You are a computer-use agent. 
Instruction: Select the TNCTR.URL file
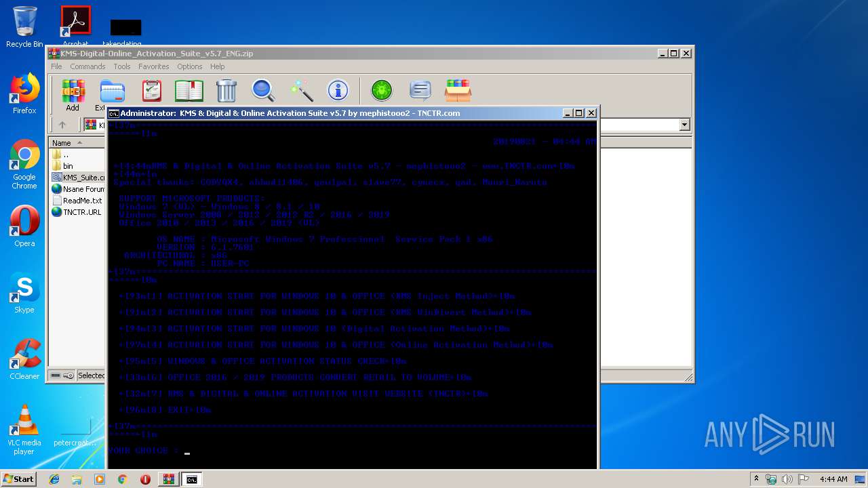(x=78, y=211)
